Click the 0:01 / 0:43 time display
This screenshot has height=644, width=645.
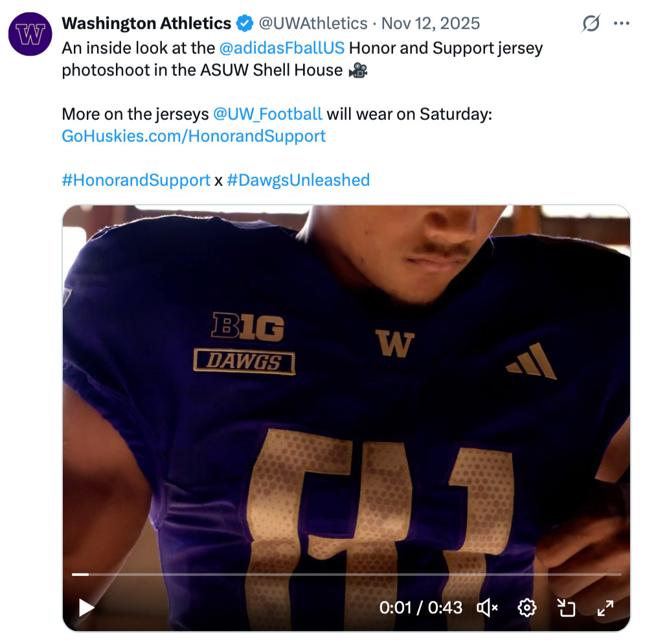[x=421, y=607]
